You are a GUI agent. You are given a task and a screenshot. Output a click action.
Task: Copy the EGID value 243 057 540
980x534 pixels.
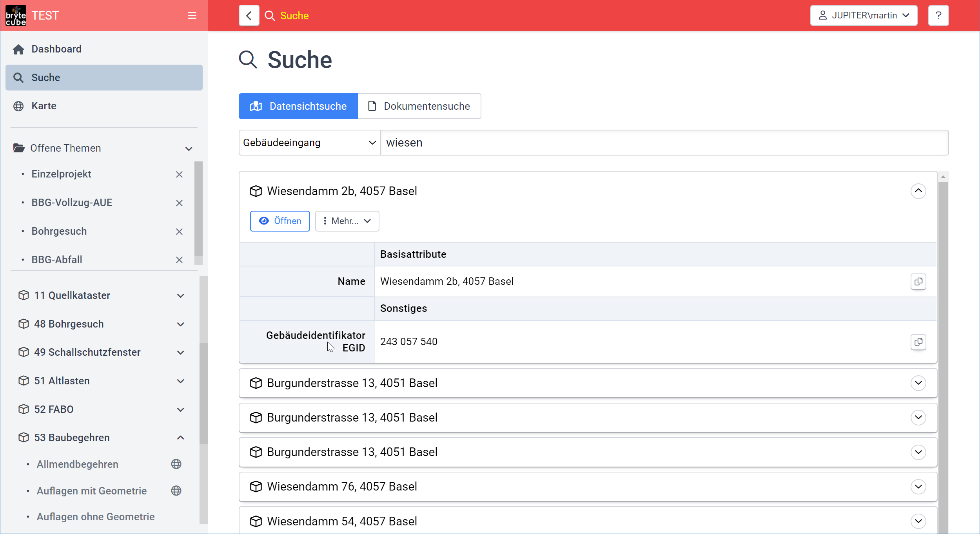click(918, 342)
